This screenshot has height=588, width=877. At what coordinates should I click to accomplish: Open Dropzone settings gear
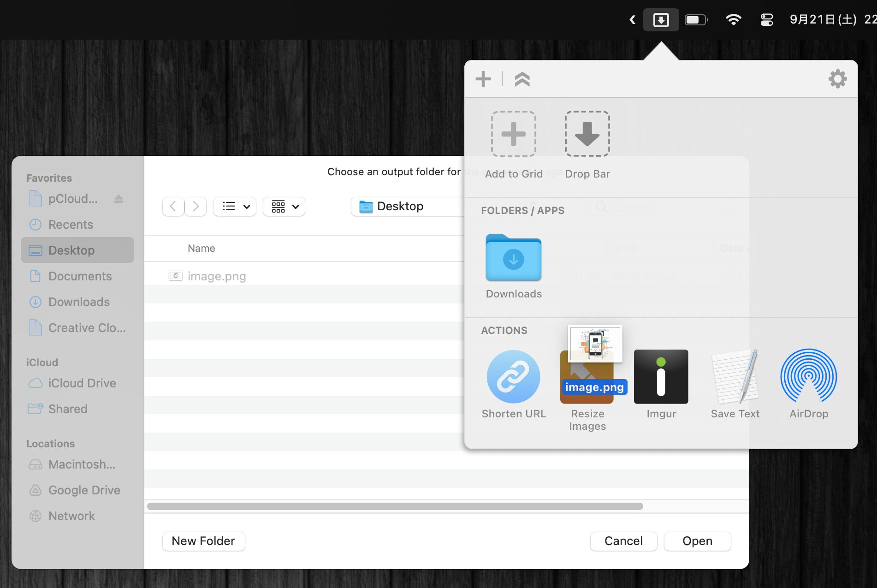(837, 79)
